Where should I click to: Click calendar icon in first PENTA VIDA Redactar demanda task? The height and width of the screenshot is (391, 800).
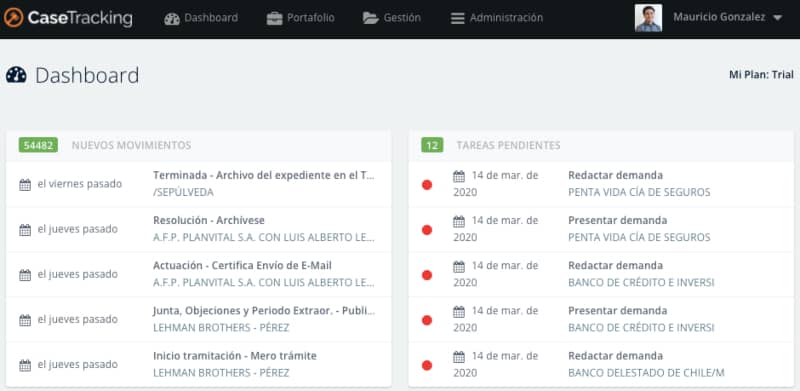pos(459,177)
